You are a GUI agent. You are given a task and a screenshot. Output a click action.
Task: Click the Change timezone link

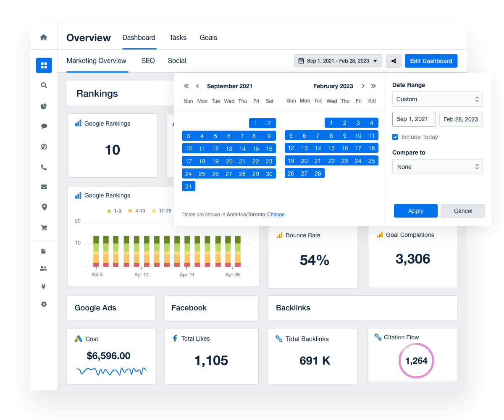click(x=276, y=215)
